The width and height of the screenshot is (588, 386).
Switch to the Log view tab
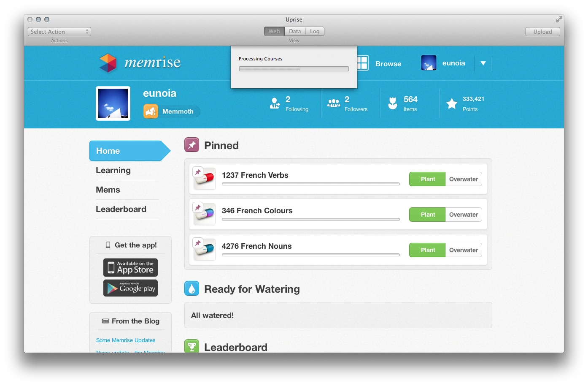315,31
